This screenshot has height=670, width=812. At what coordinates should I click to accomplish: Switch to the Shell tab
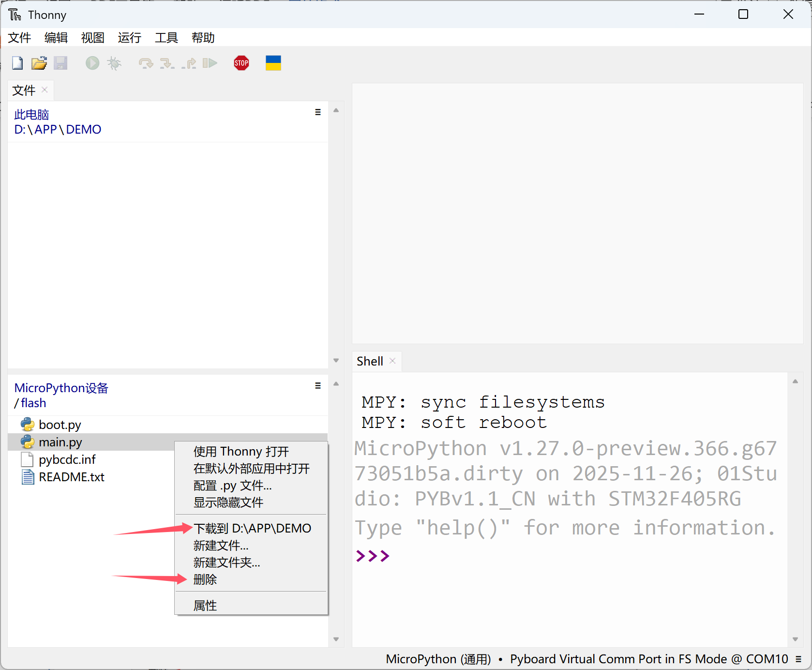(369, 361)
